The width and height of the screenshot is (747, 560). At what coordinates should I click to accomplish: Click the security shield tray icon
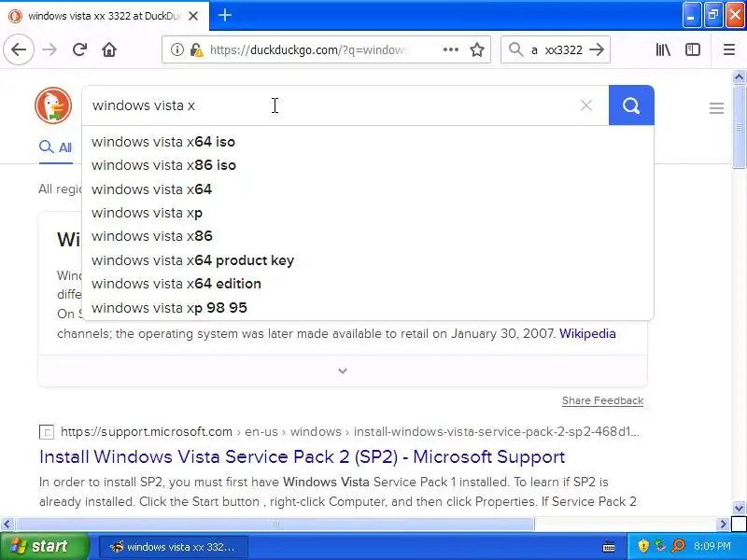(643, 546)
